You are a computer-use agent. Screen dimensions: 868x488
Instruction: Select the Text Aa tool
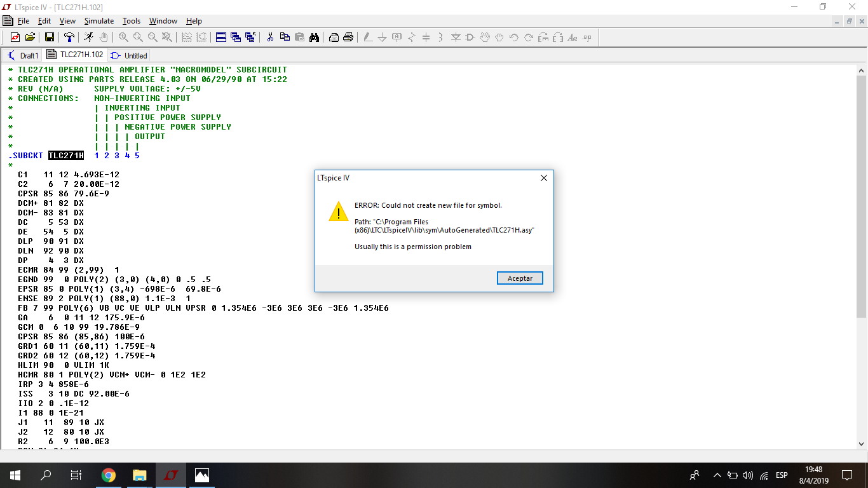coord(573,37)
